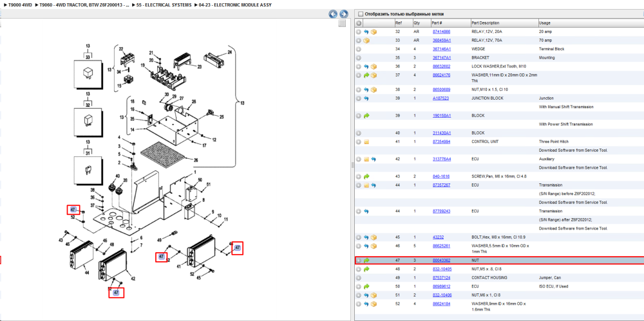
Task: Open part number link 367147A1
Action: click(442, 57)
